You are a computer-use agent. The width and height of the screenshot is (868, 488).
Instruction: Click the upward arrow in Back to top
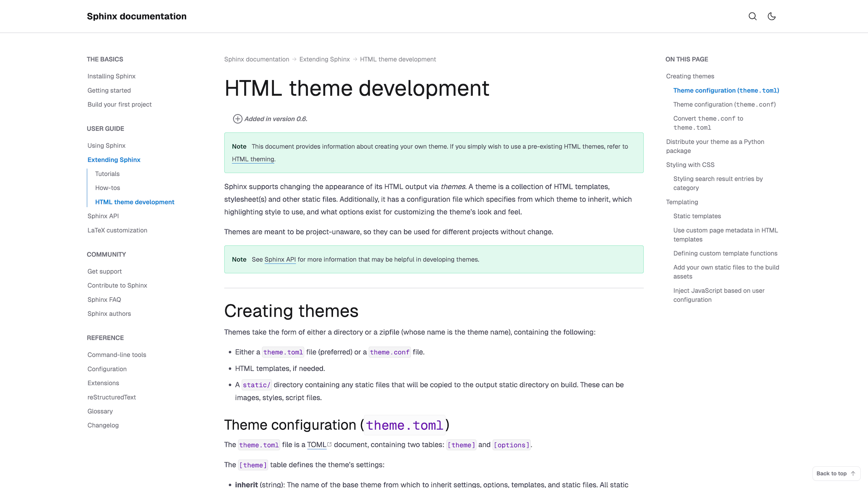(x=853, y=473)
